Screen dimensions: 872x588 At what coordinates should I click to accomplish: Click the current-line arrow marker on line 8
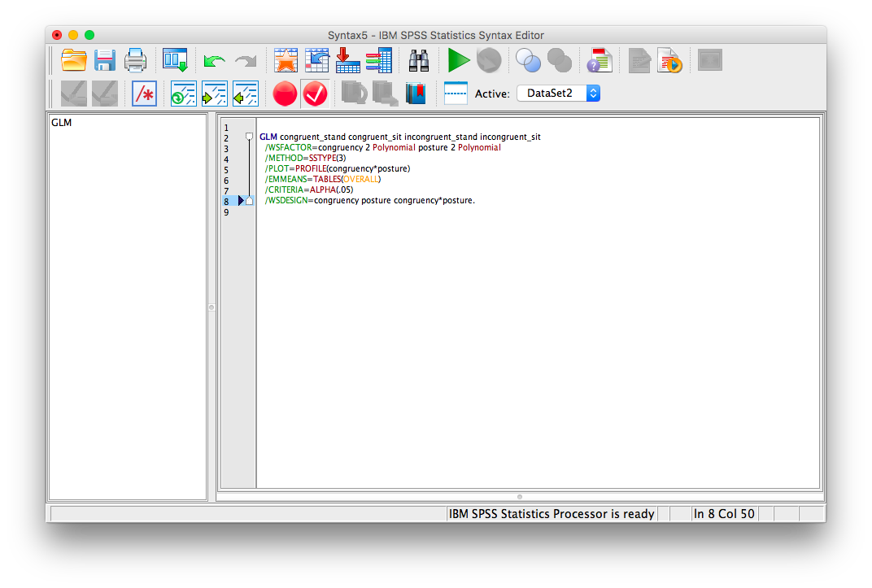click(x=242, y=201)
